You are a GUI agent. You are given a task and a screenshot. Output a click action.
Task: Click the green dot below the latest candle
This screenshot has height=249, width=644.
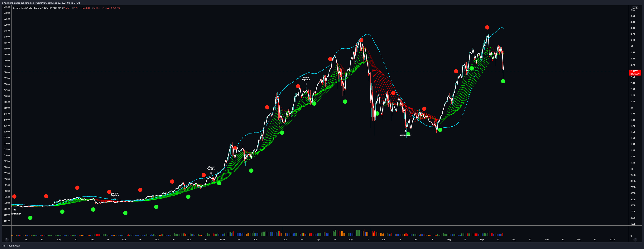pos(503,81)
